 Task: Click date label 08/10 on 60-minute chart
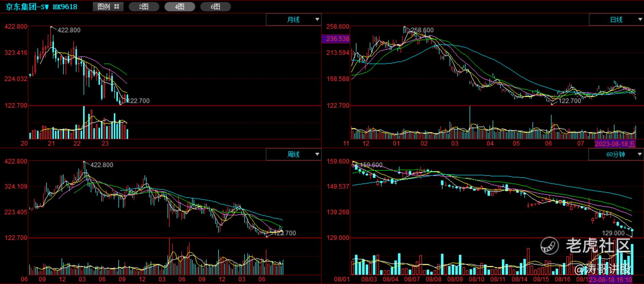point(476,279)
